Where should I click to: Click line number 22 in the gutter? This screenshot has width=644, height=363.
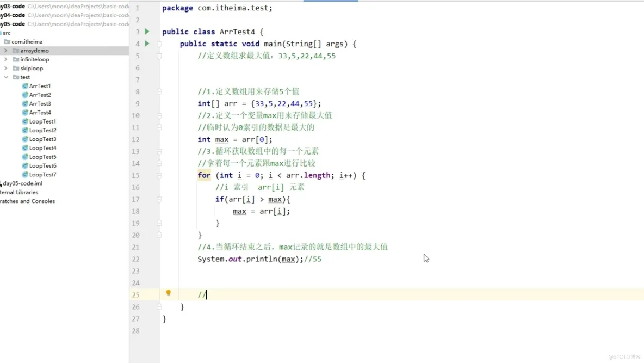click(135, 259)
